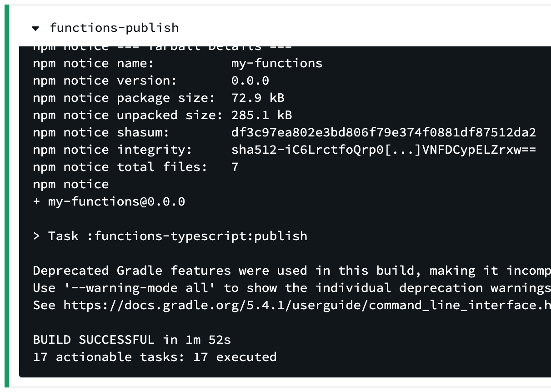Collapse the functions-publish section triangle
Viewport: 551px width, 392px height.
pos(35,29)
